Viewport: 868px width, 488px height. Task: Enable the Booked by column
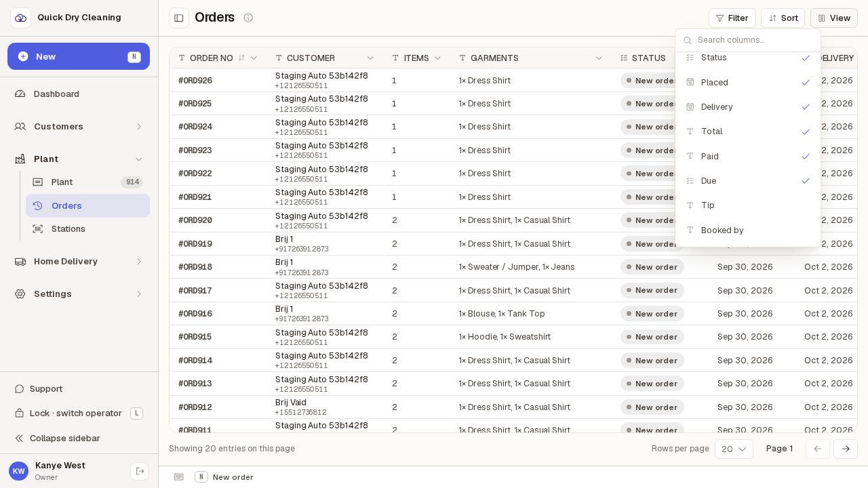click(748, 230)
